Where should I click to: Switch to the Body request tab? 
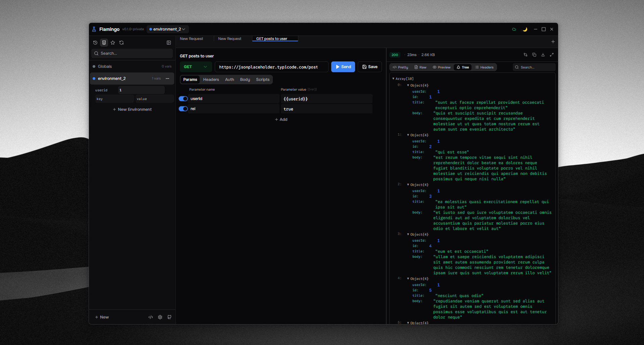point(245,80)
